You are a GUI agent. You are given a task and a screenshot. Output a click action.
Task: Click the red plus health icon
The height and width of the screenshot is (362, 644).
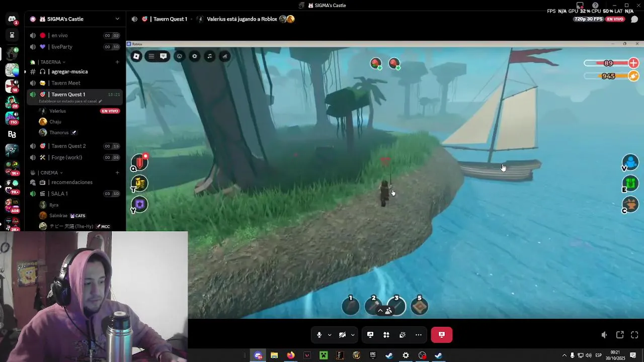[x=633, y=63]
